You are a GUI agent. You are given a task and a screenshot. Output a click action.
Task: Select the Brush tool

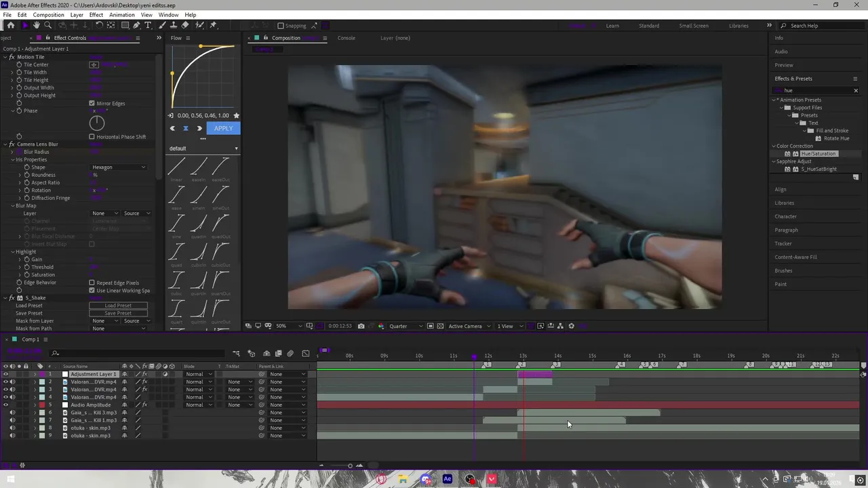pos(163,26)
